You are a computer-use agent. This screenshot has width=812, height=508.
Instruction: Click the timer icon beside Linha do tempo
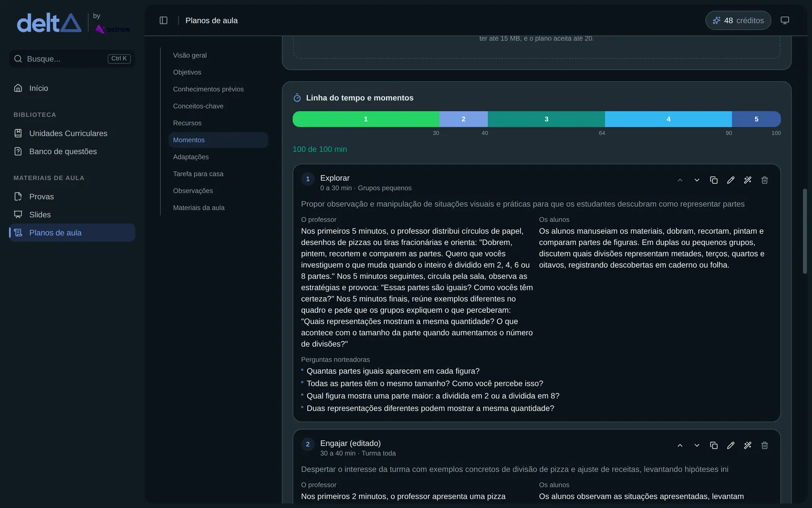click(x=297, y=98)
